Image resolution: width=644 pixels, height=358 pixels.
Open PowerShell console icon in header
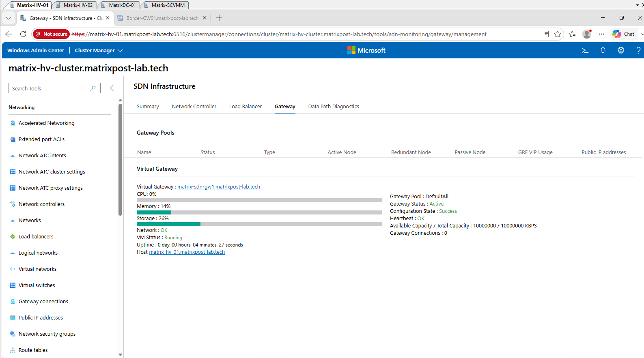click(x=585, y=50)
